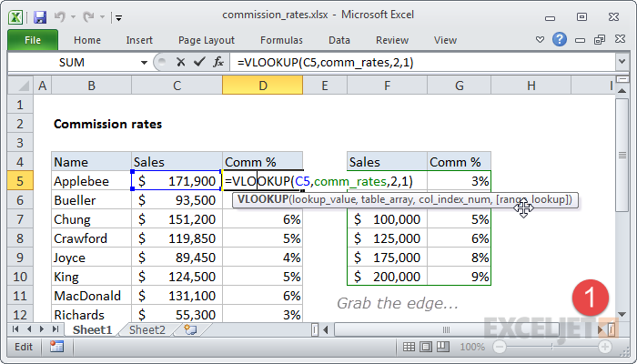Open the Page Layout tab

[207, 40]
